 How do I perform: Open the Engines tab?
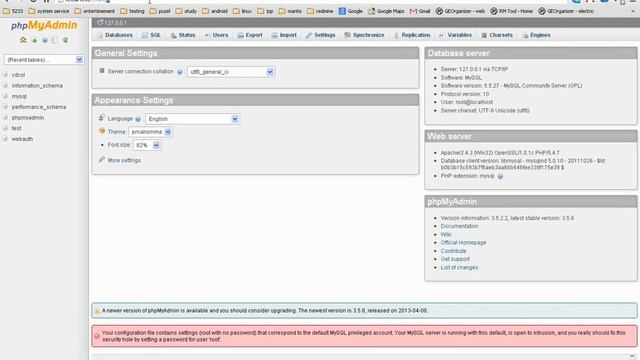point(536,35)
